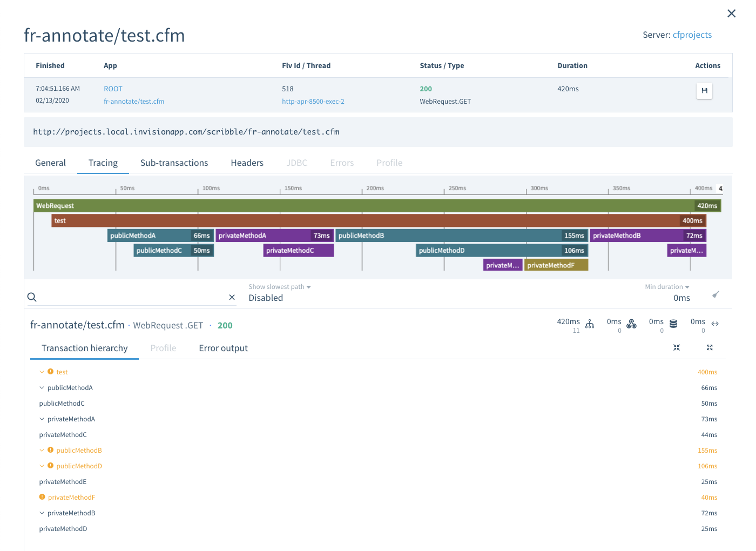Collapse the privateMethodB tree node
Image resolution: width=756 pixels, height=551 pixels.
pos(42,513)
